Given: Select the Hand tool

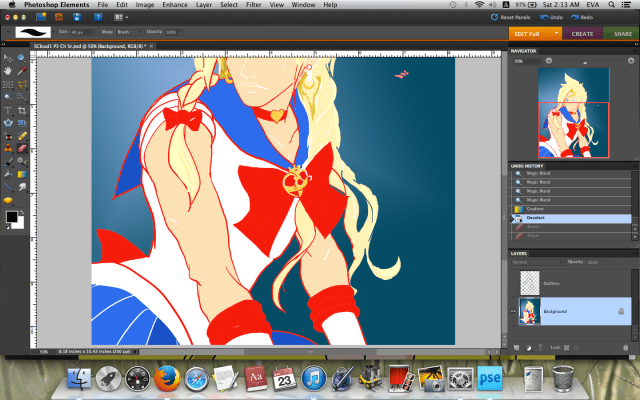Looking at the screenshot, I should [x=8, y=70].
